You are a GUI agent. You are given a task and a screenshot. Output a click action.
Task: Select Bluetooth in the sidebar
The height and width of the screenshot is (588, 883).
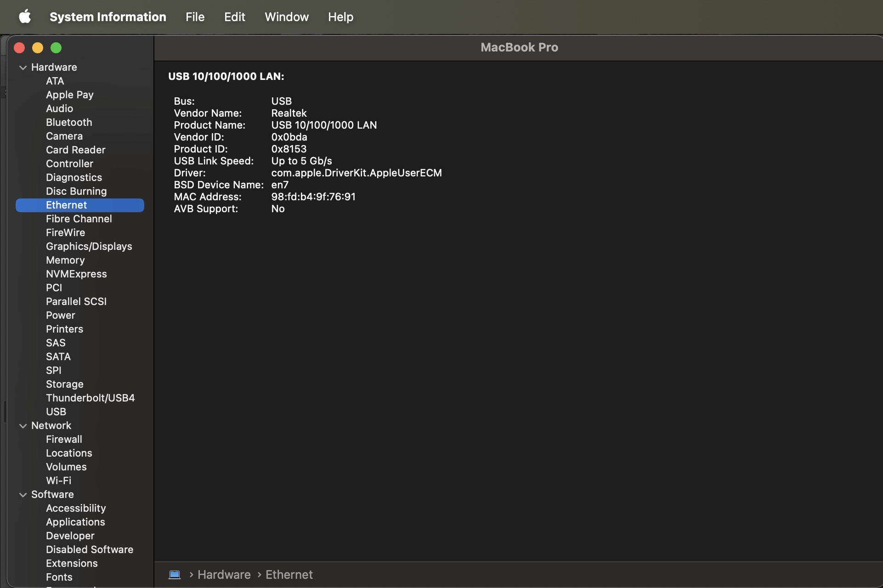pyautogui.click(x=69, y=122)
